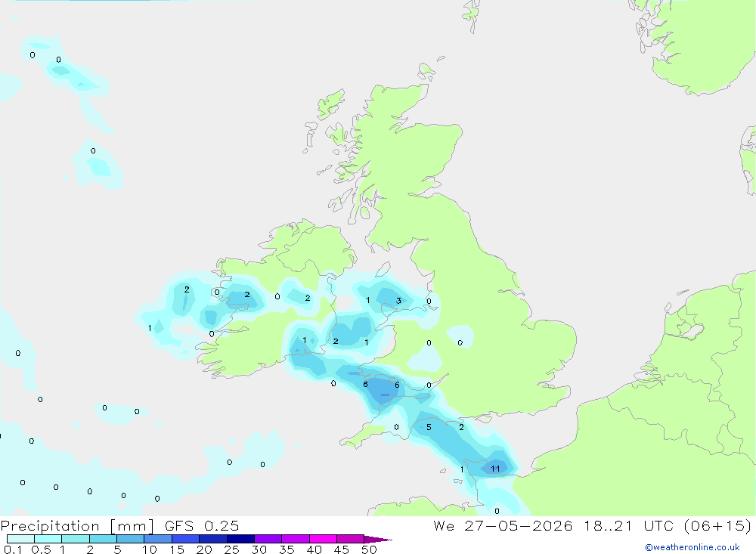Pick the legend swatch between 30 and 35
The image size is (756, 554).
268,539
